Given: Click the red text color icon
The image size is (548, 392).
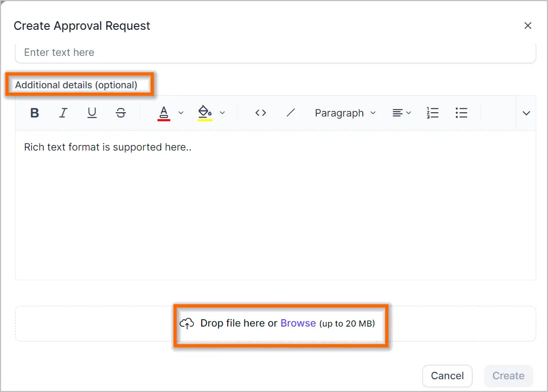Looking at the screenshot, I should [163, 113].
